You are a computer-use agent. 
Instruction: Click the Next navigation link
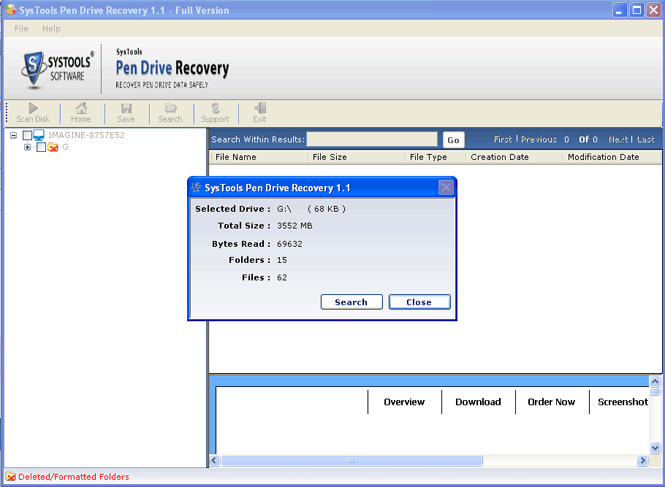coord(618,140)
